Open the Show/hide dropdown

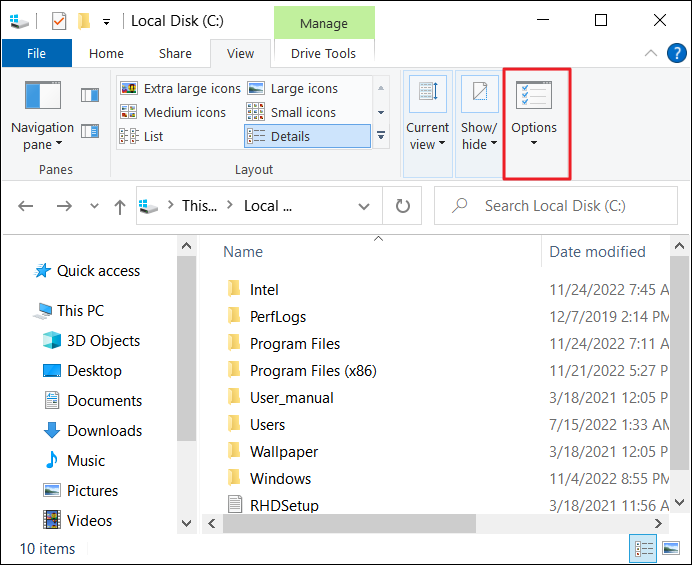pyautogui.click(x=479, y=124)
